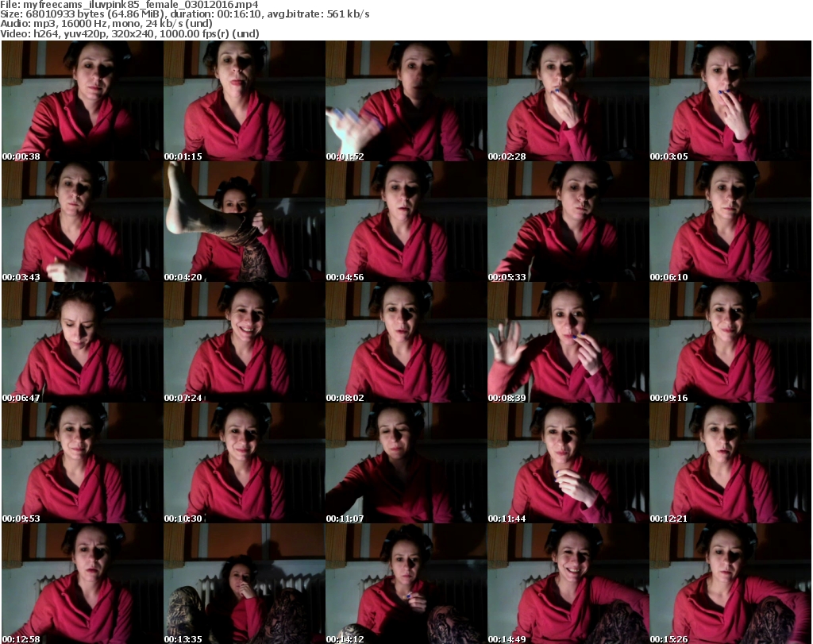Click the thumbnail stamped 00:00:38
The width and height of the screenshot is (813, 644).
[83, 101]
